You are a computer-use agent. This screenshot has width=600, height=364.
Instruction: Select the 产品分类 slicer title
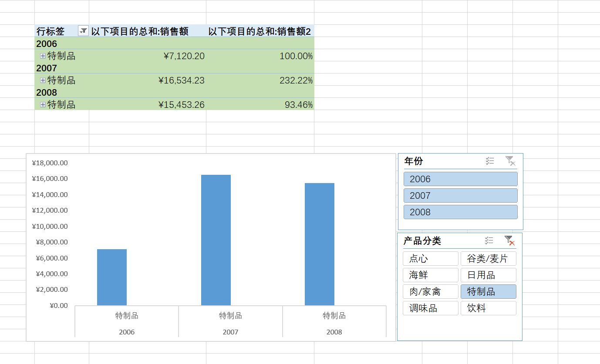[x=422, y=241]
